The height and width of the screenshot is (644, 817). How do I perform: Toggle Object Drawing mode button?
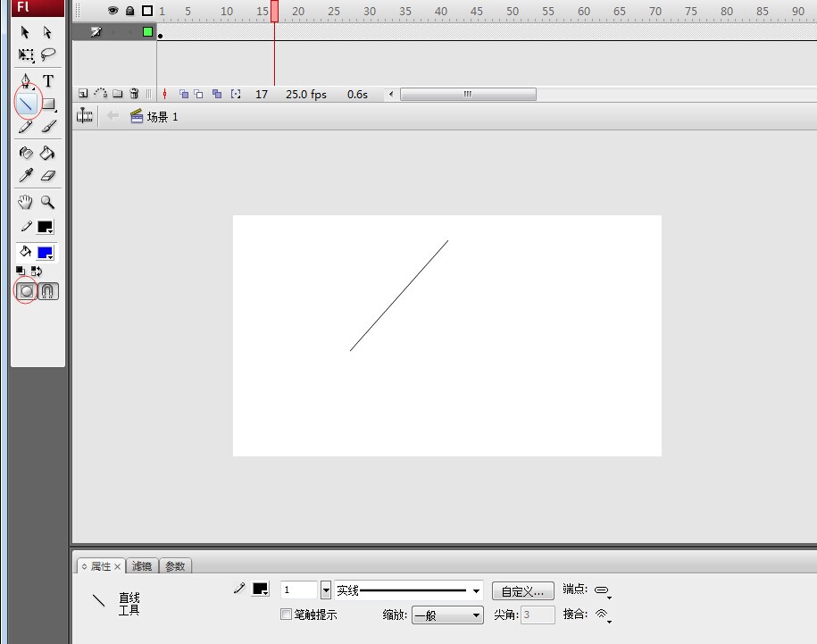27,291
